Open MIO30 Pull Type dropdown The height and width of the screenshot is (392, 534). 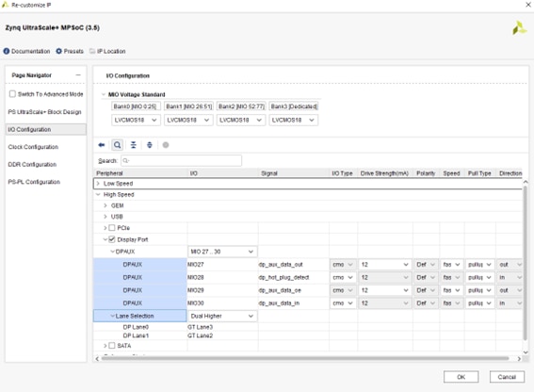479,303
